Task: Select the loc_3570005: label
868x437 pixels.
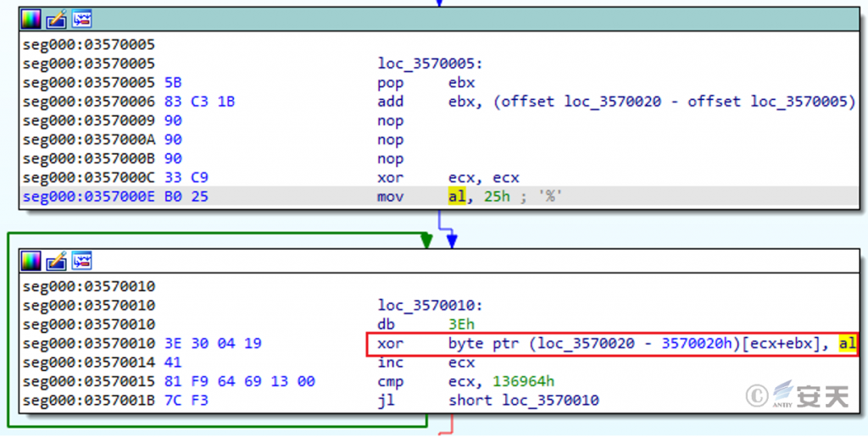Action: tap(430, 64)
